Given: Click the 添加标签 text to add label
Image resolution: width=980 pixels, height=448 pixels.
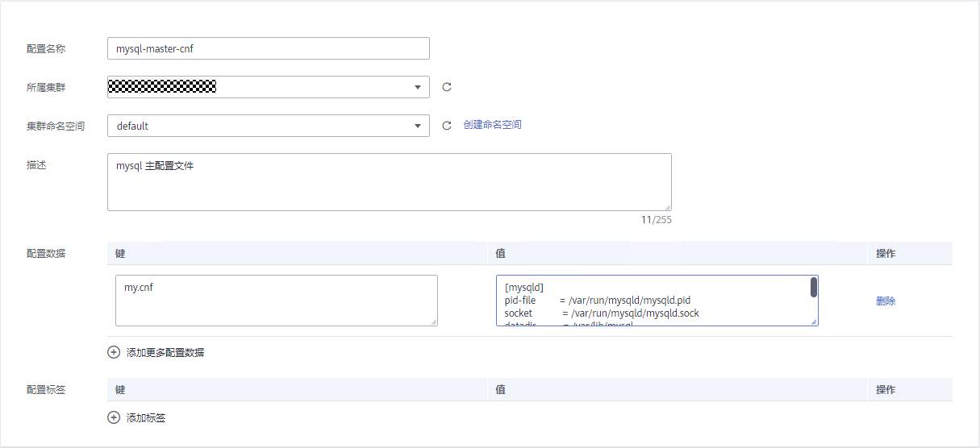Looking at the screenshot, I should click(146, 417).
